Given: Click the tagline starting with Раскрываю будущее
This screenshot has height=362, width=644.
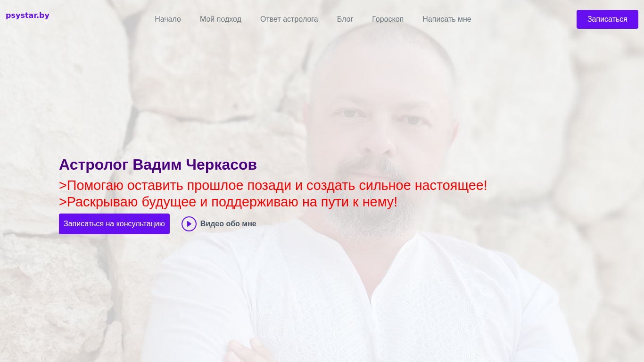Looking at the screenshot, I should (x=228, y=202).
